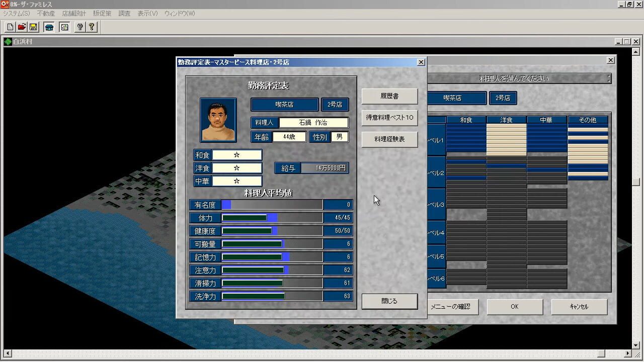Open the 履歴書 resume button
The image size is (644, 362).
[389, 96]
